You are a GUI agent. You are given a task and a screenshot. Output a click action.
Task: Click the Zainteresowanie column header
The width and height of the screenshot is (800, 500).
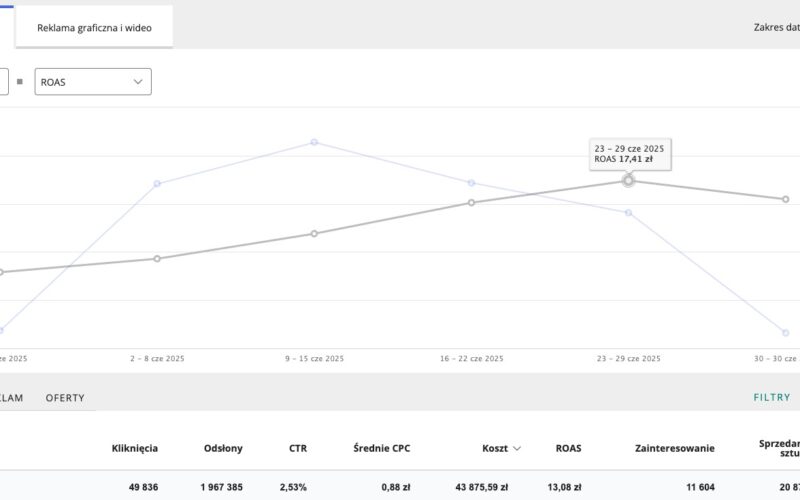coord(674,448)
